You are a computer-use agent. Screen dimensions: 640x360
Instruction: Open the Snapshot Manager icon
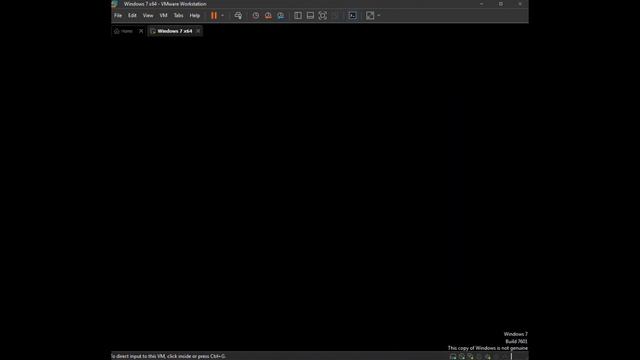[x=280, y=16]
